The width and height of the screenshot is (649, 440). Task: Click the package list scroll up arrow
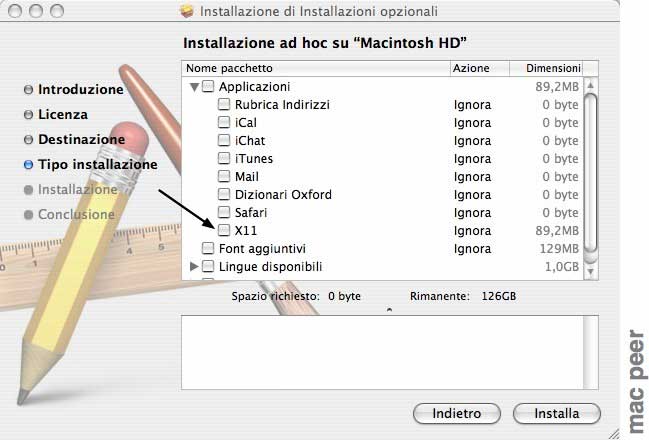tap(591, 86)
